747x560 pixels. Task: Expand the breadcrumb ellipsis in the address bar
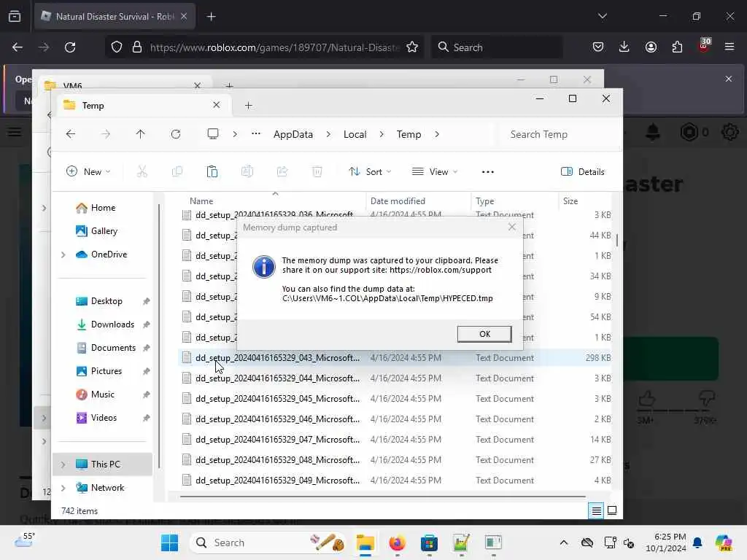point(256,134)
